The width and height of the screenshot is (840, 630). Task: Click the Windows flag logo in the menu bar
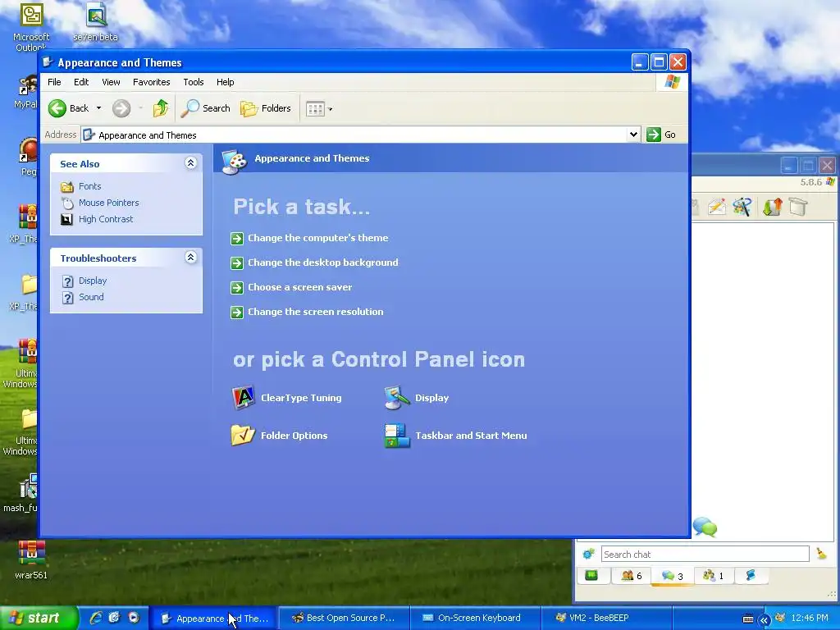point(672,82)
